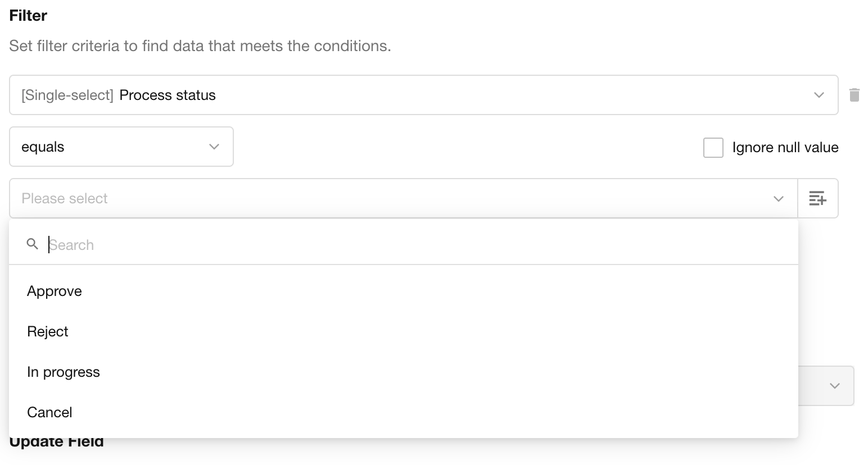Delete the Process status filter condition
Image resolution: width=868 pixels, height=465 pixels.
tap(855, 95)
